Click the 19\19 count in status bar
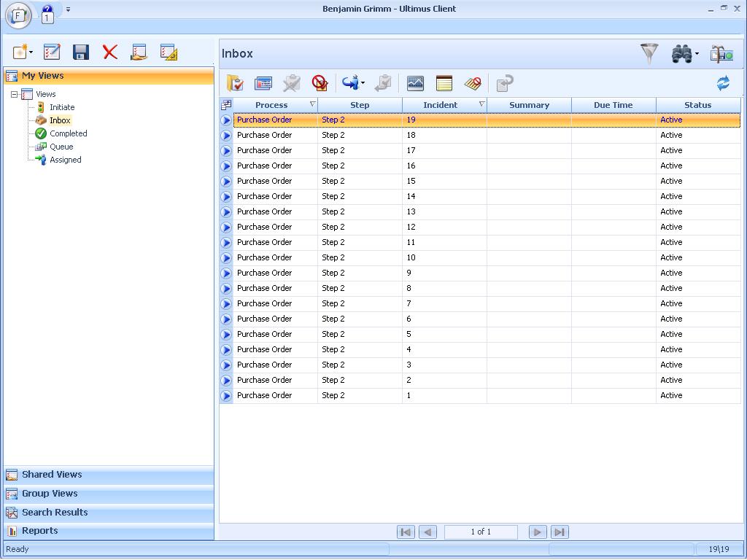Viewport: 747px width, 560px height. tap(719, 549)
